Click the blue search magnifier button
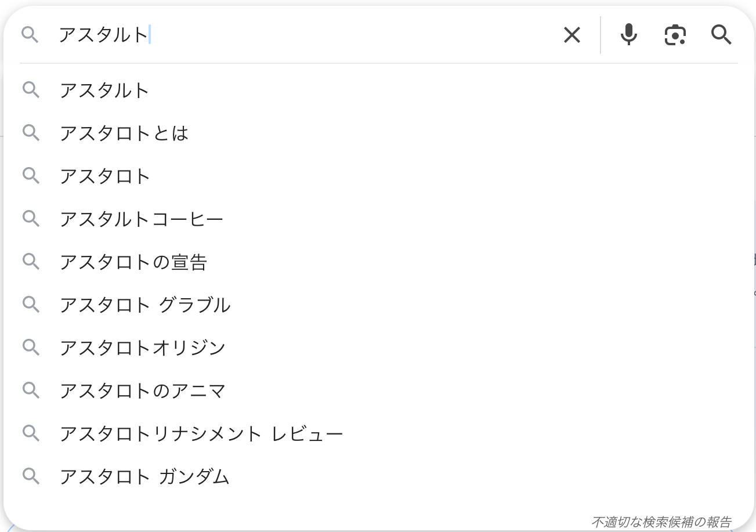Screen dimensions: 756x532 point(721,35)
